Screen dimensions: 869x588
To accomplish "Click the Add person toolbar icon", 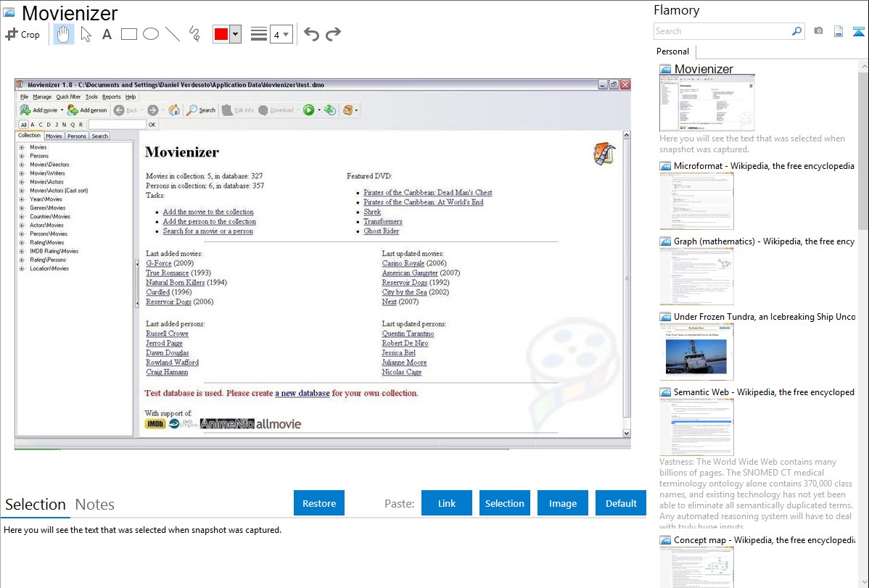I will coord(73,109).
